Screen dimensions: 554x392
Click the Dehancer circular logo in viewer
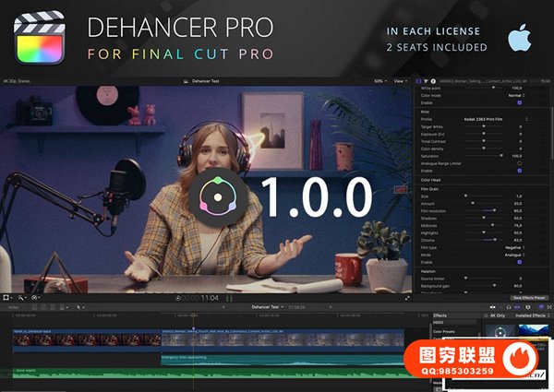[x=220, y=196]
